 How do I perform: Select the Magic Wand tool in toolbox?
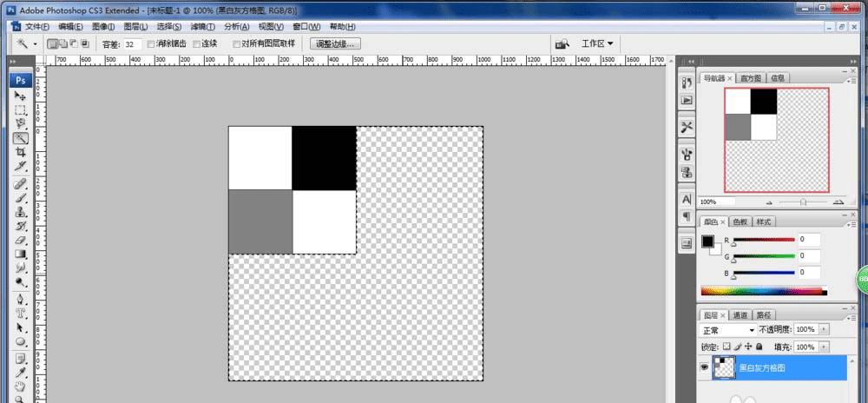tap(21, 138)
